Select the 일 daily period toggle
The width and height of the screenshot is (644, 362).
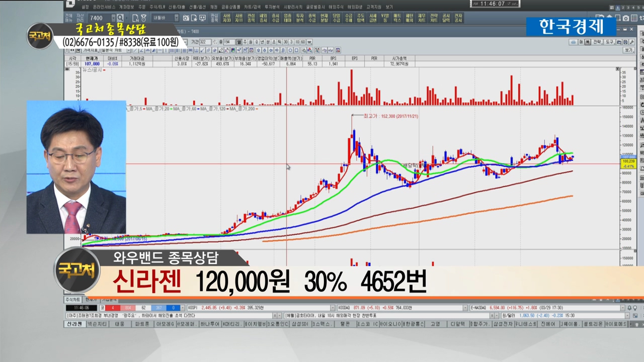[239, 42]
